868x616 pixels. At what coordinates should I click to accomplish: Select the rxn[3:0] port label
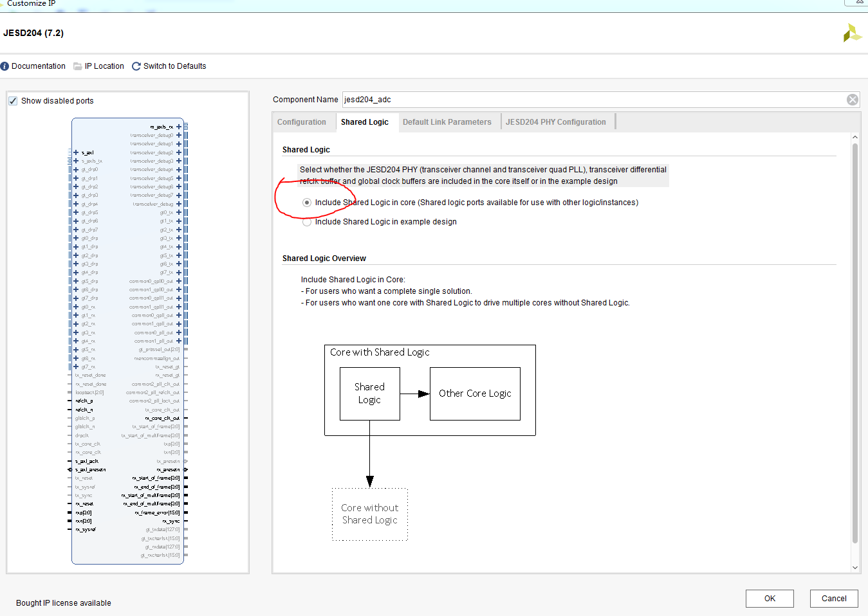tap(84, 521)
